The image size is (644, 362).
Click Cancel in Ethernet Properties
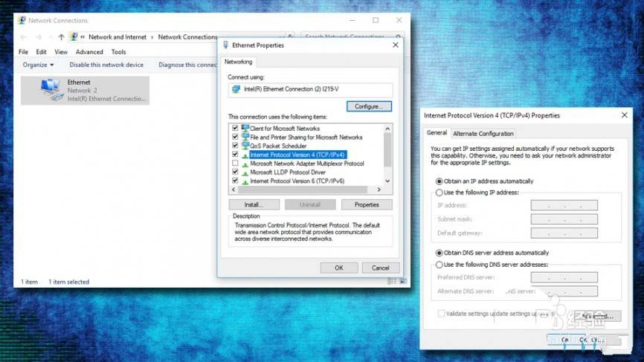click(380, 268)
